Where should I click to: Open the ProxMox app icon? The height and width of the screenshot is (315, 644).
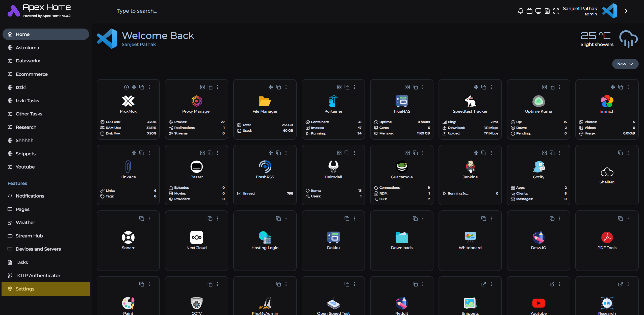point(128,101)
